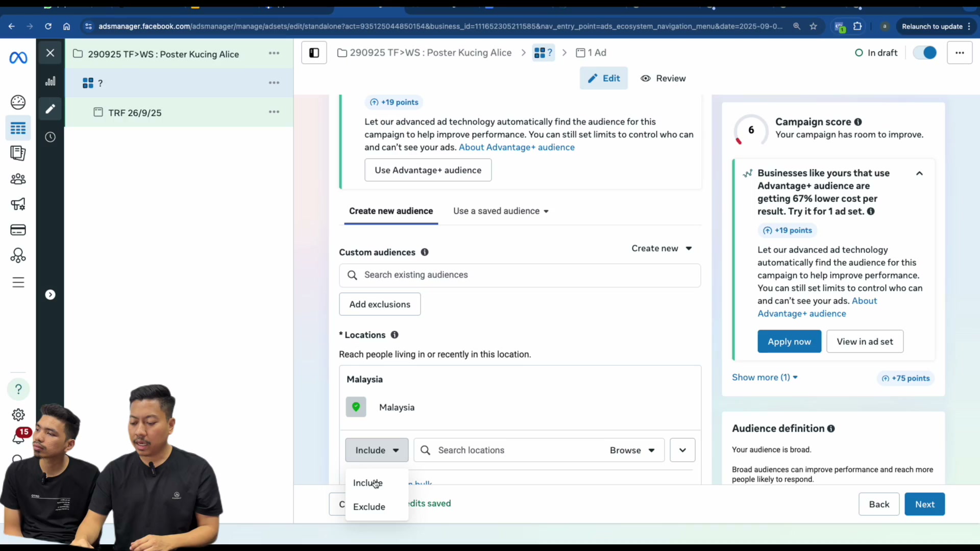The width and height of the screenshot is (980, 551).
Task: Choose Include from location dropdown menu
Action: (x=368, y=483)
